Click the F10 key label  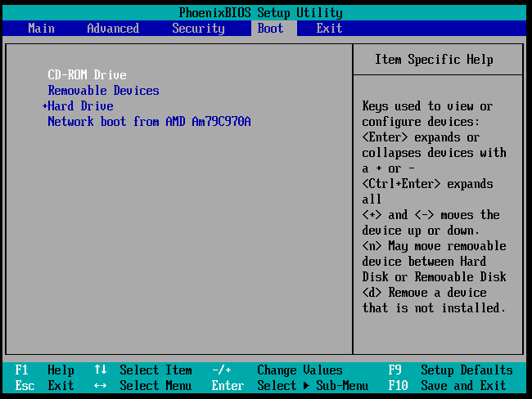[399, 385]
